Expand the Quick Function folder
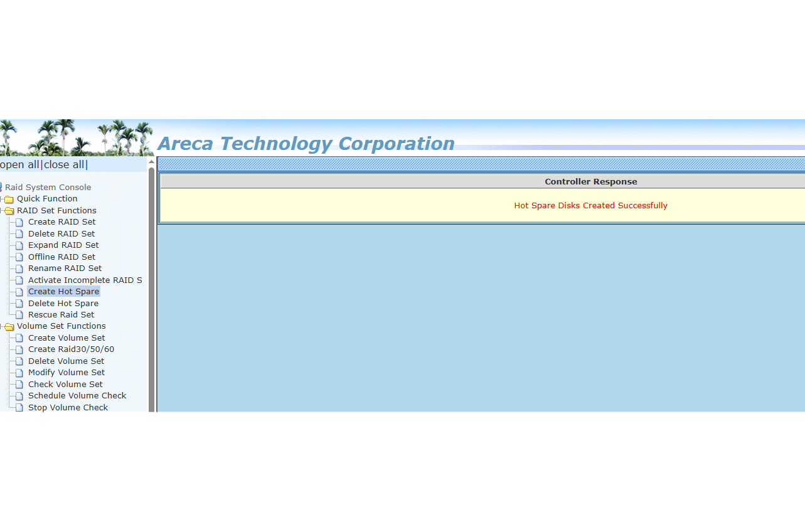 pos(9,199)
